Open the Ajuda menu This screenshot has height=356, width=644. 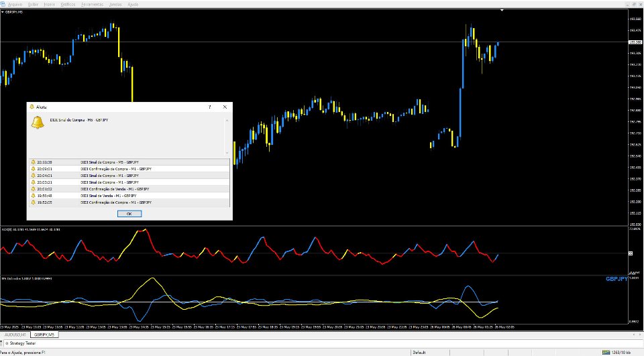[x=133, y=5]
